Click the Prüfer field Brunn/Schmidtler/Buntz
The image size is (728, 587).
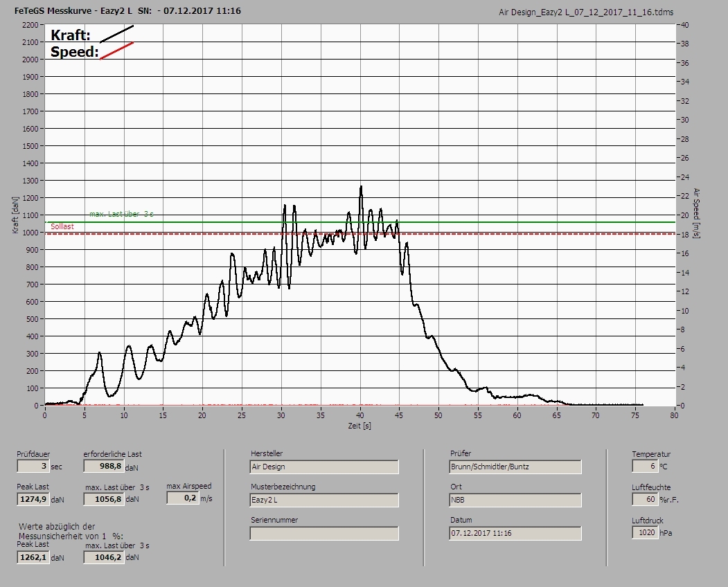pyautogui.click(x=515, y=467)
